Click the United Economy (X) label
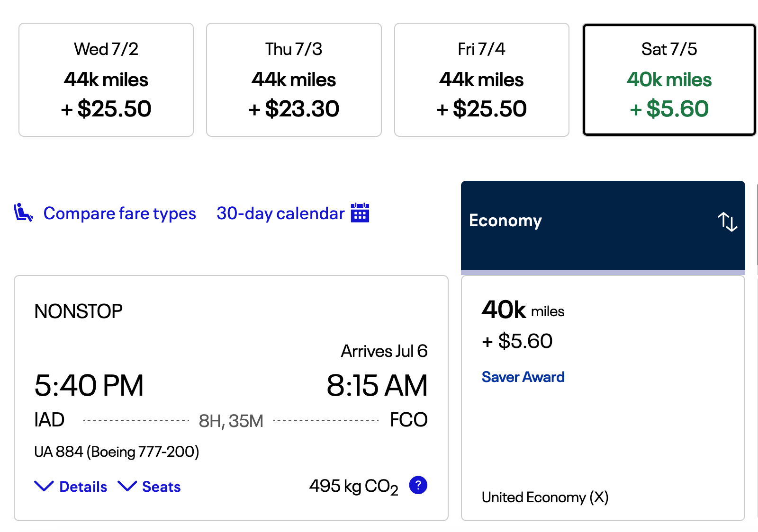 tap(545, 497)
